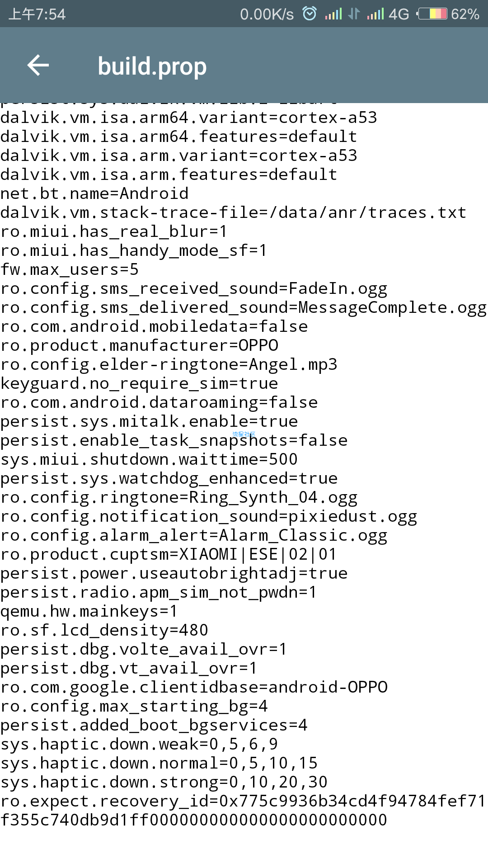Screen dimensions: 488x868
Task: Tap the ro.sf.lcd_density=480 line
Action: [x=104, y=630]
